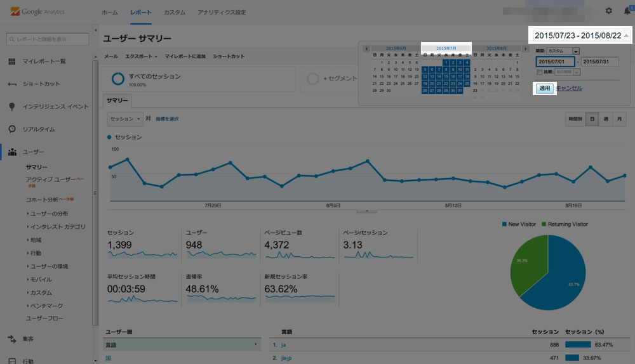Open the compare period dropdown

[x=568, y=72]
